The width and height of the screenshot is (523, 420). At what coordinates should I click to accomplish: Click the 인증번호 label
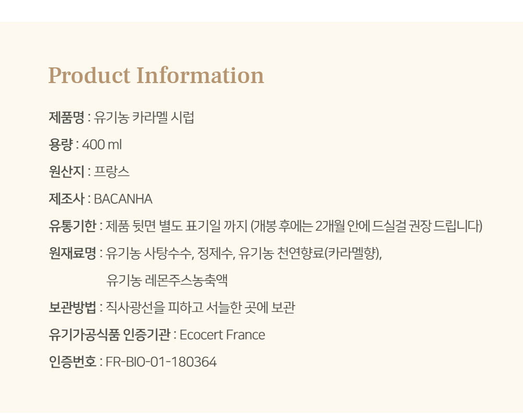pyautogui.click(x=72, y=362)
